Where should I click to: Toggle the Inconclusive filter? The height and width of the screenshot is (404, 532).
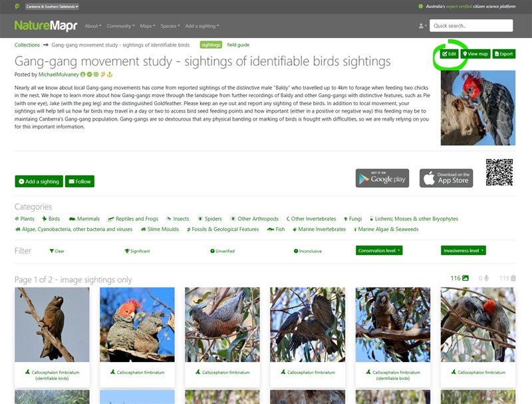coord(308,251)
